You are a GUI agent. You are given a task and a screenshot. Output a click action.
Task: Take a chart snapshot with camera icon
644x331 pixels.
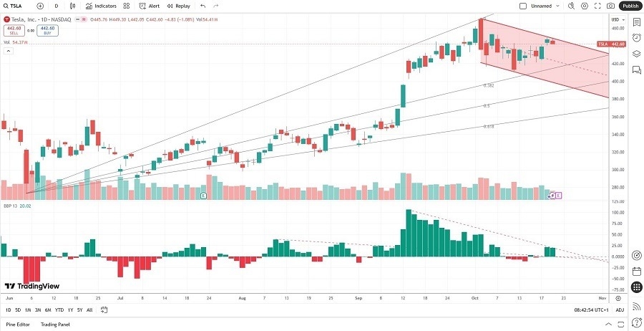pos(610,6)
